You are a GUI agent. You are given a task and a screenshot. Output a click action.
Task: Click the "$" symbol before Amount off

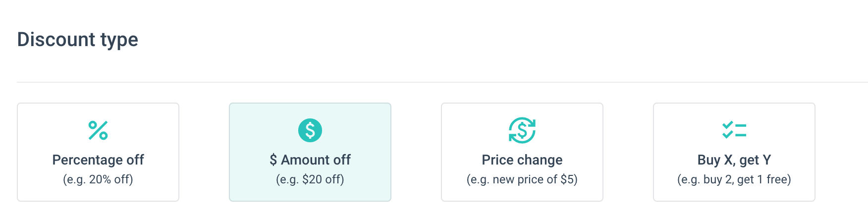pos(273,160)
